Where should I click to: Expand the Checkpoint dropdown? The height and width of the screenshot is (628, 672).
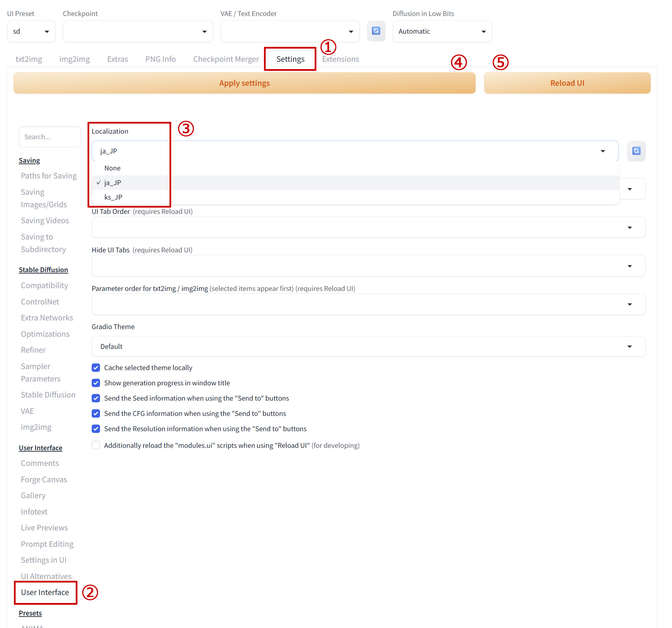[x=138, y=31]
